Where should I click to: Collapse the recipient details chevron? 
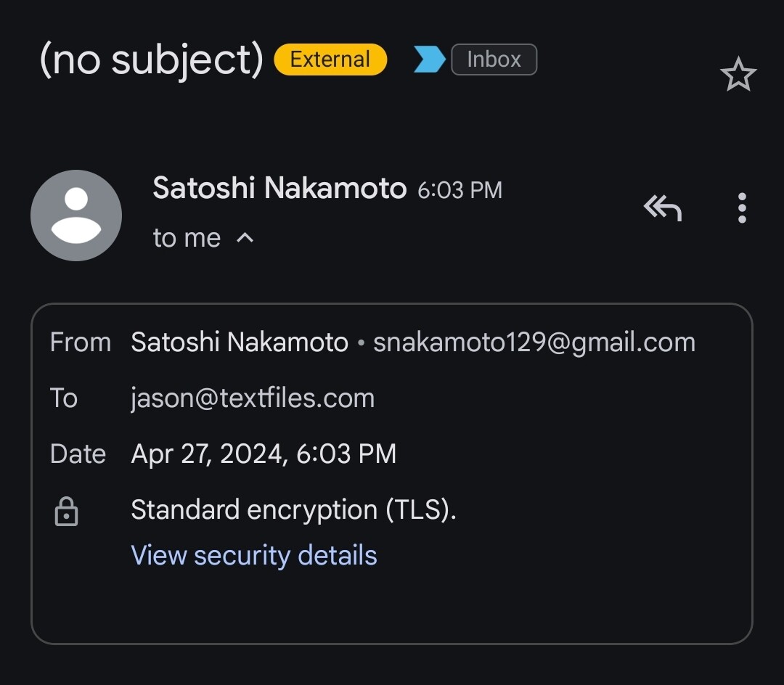point(245,237)
